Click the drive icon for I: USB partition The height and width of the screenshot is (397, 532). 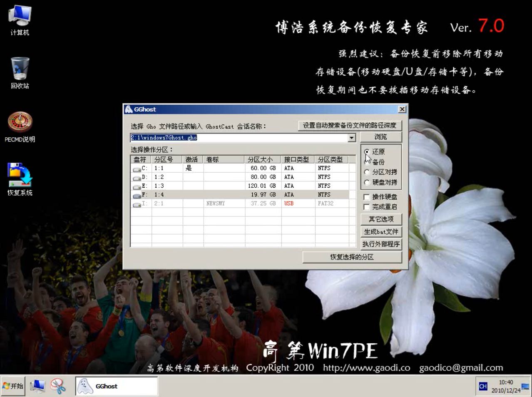point(137,204)
